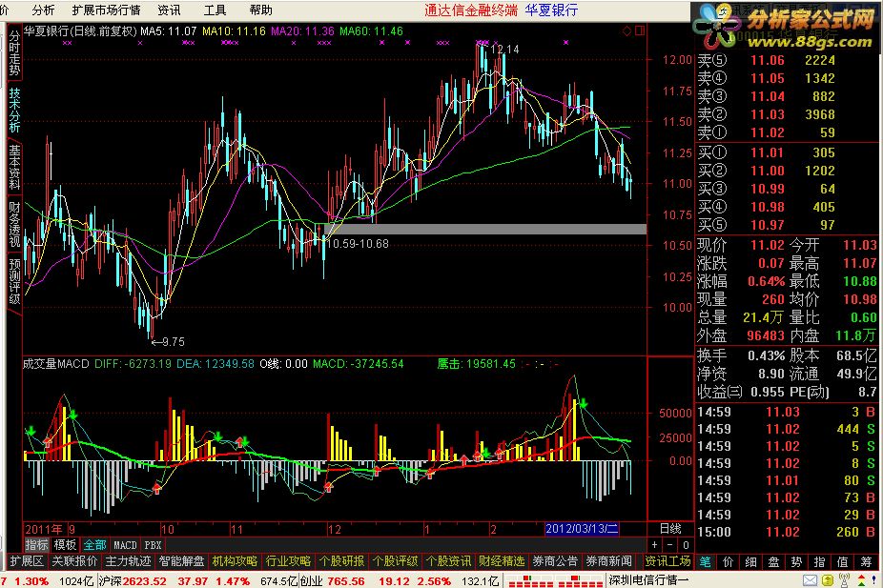The image size is (883, 588).
Task: Click the 买① bid price 11.01 row
Action: pyautogui.click(x=787, y=152)
